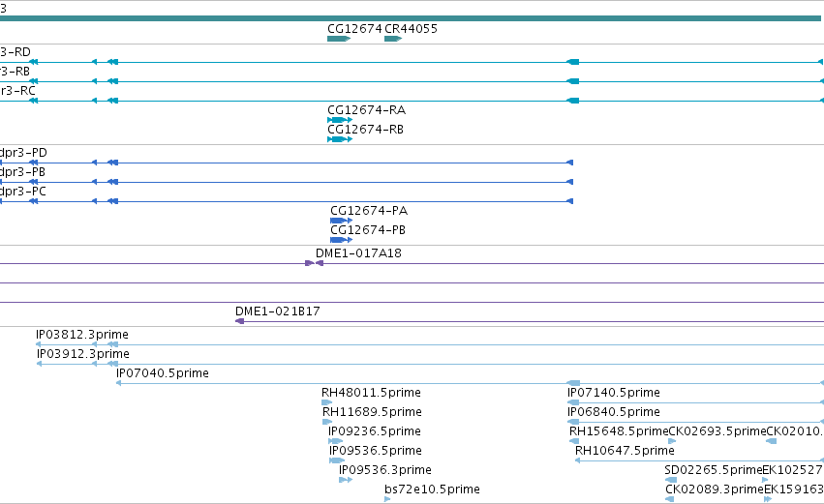Viewport: 824px width, 504px height.
Task: Click the IP09536.3prime feature glyph
Action: click(x=346, y=480)
